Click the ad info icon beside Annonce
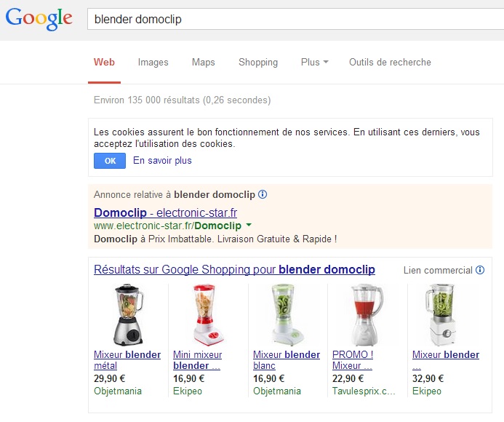The image size is (504, 422). pos(263,194)
